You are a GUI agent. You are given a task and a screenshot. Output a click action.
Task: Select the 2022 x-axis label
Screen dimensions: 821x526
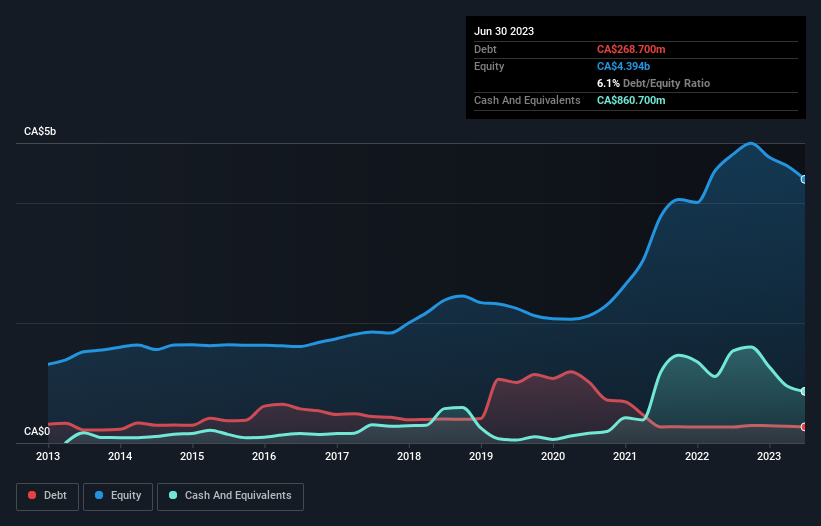[697, 456]
